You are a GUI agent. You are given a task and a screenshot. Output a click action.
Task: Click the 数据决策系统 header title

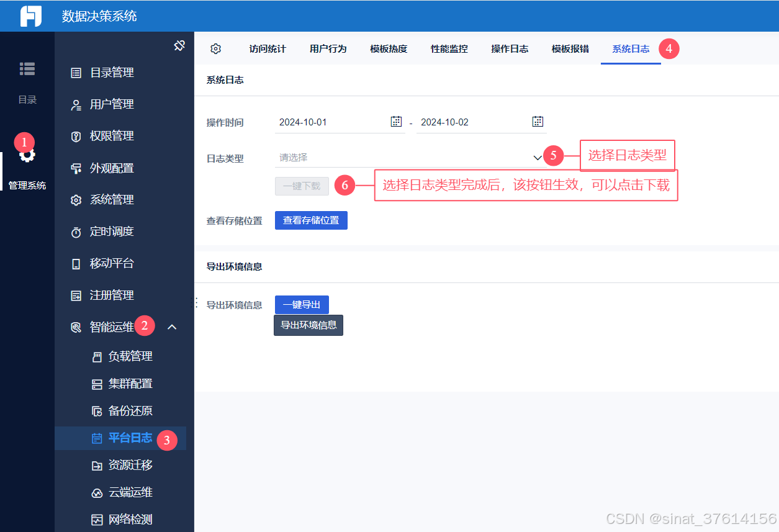[x=99, y=16]
